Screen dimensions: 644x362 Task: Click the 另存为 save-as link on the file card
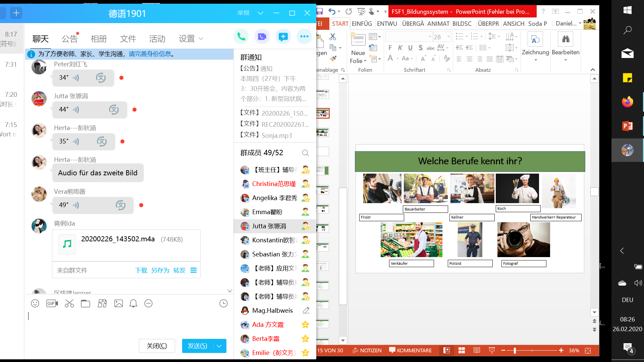(x=160, y=270)
